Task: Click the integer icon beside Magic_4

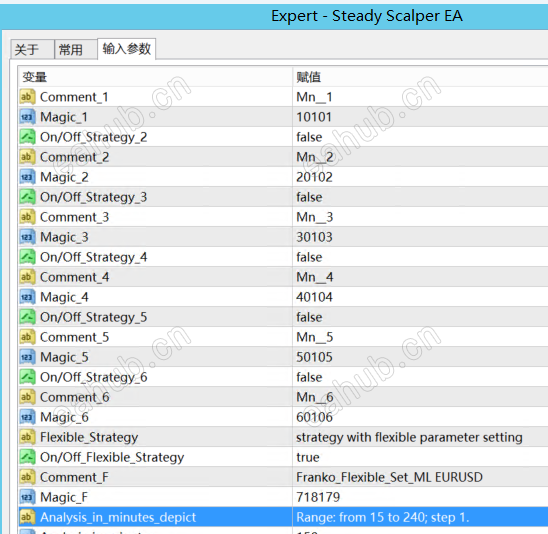Action: [x=27, y=297]
